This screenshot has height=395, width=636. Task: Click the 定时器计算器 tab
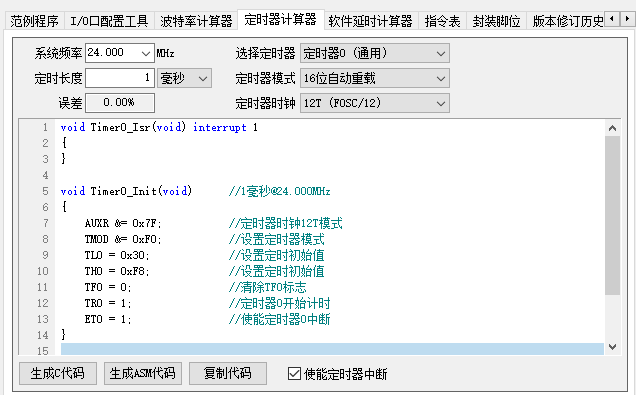pyautogui.click(x=280, y=19)
